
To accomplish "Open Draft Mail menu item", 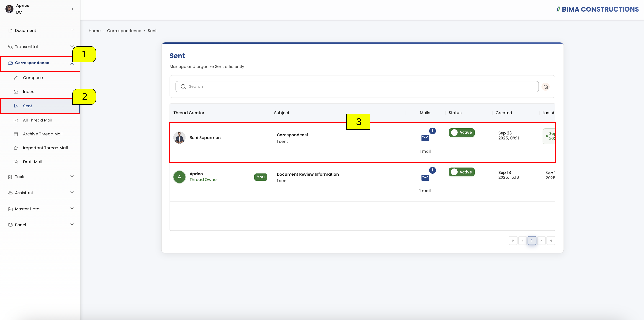I will 40,162.
